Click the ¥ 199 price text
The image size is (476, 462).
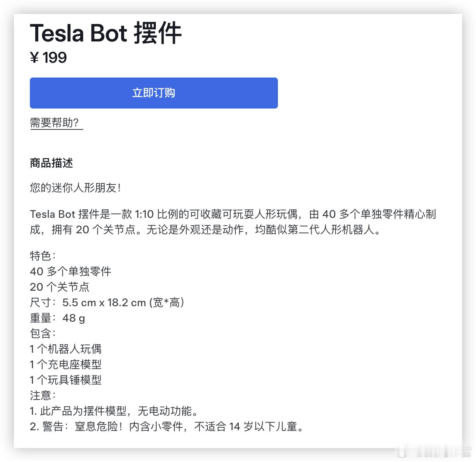click(48, 58)
